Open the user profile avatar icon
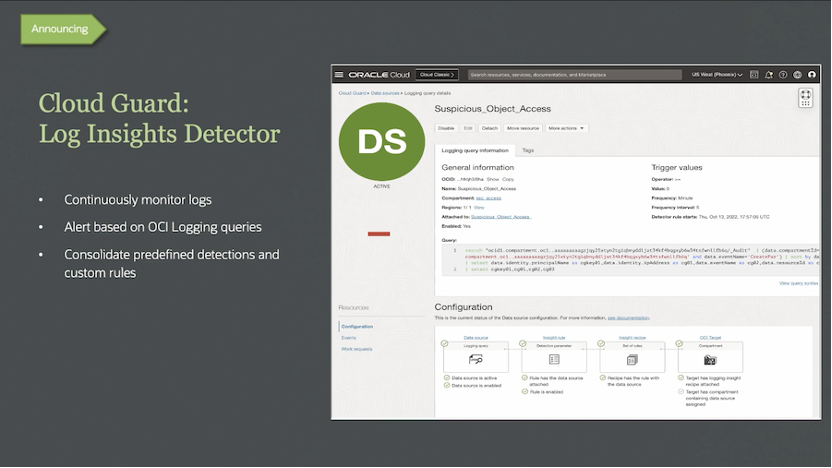This screenshot has height=468, width=832. coord(811,75)
